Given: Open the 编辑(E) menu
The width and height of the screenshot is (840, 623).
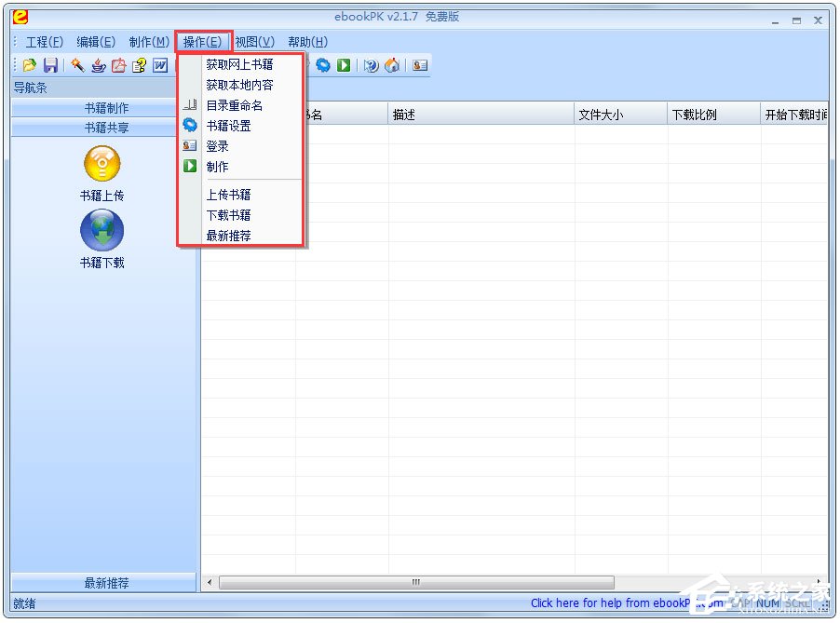Looking at the screenshot, I should click(x=96, y=42).
